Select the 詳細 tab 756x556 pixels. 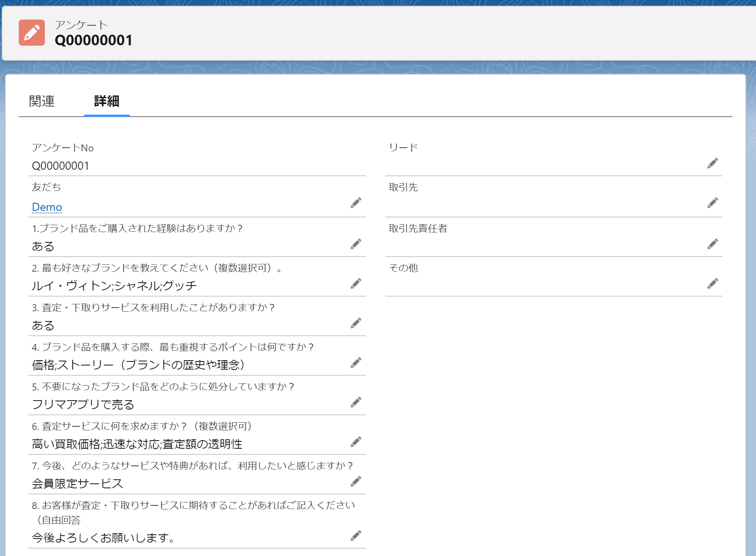(106, 101)
